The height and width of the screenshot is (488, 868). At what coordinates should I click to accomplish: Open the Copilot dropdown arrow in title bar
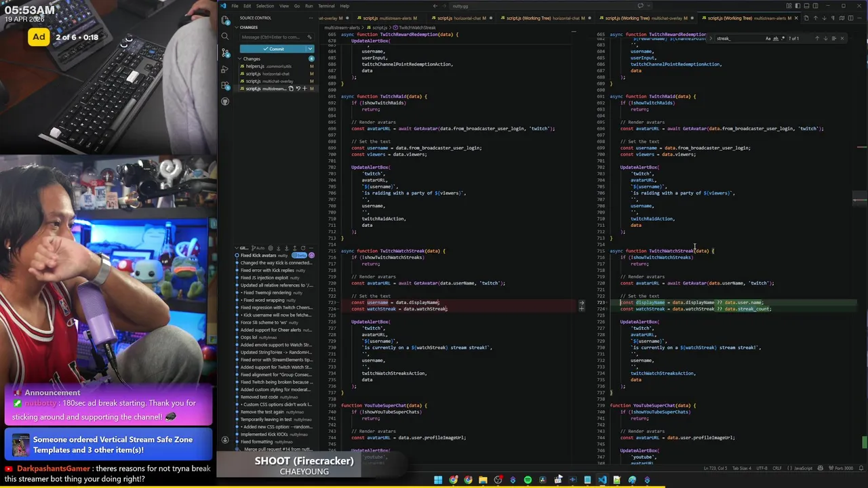click(x=648, y=5)
